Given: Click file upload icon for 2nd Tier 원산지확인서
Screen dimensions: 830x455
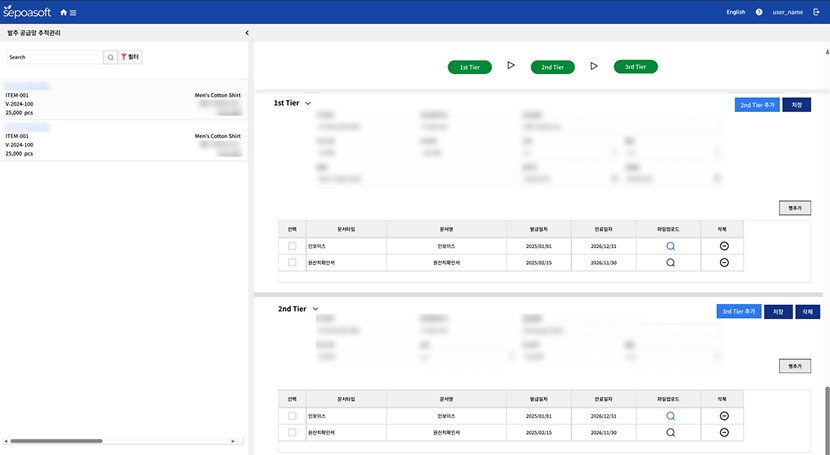Looking at the screenshot, I should click(x=671, y=432).
